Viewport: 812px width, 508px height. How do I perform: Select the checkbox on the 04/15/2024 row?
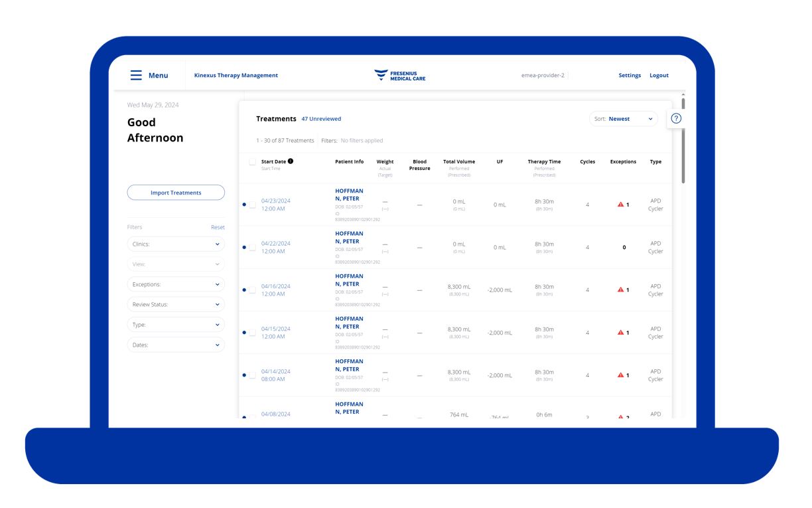[x=253, y=332]
